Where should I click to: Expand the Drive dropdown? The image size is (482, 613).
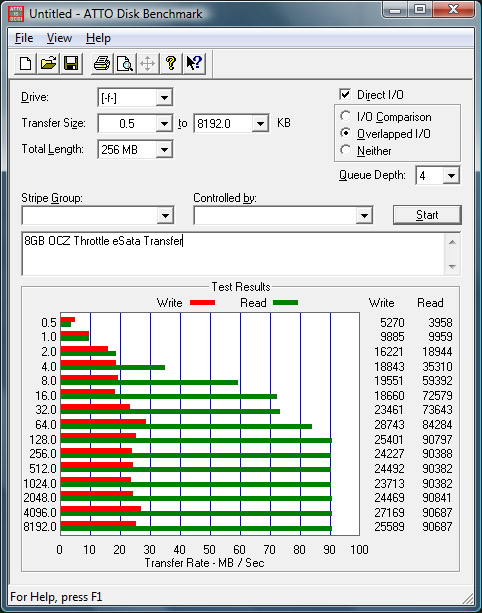point(164,97)
